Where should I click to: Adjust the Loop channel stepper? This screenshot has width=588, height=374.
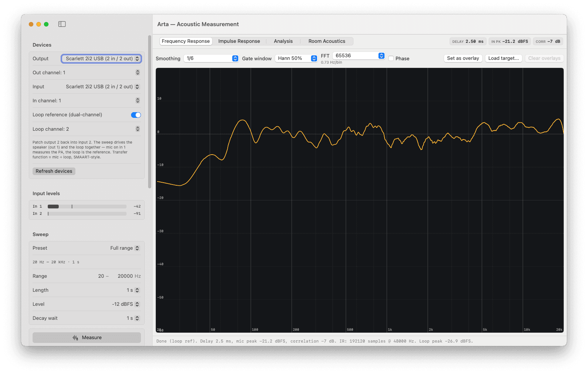coord(138,129)
